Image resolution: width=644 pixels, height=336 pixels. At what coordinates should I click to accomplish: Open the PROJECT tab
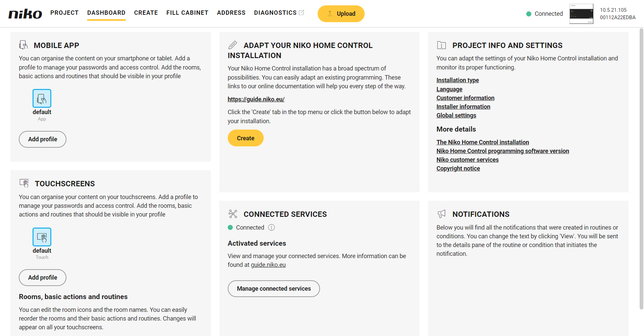tap(64, 13)
